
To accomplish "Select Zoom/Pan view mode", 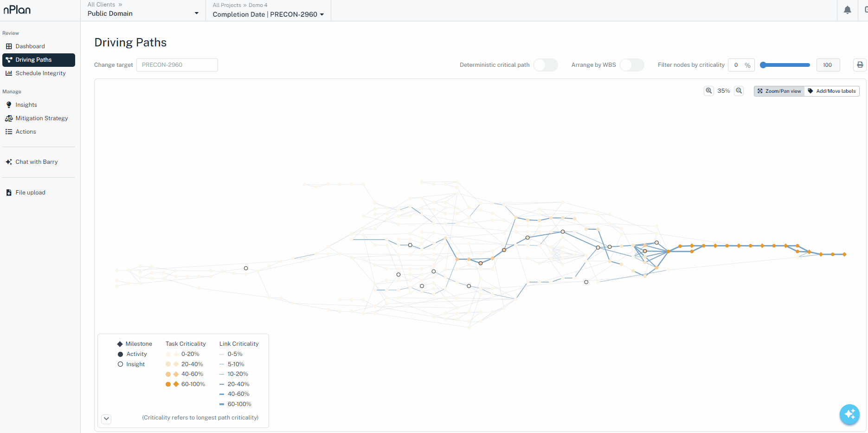I will tap(779, 91).
